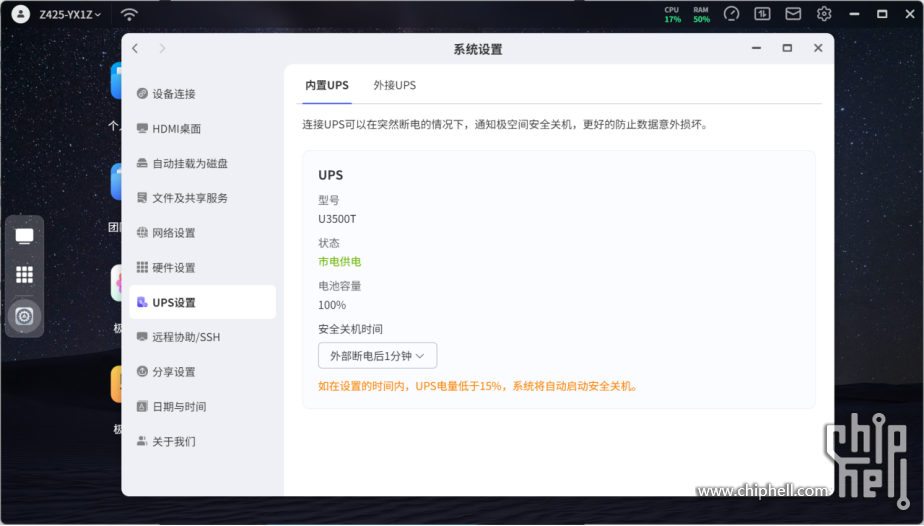
Task: Select the system settings icon in left dock
Action: [25, 316]
